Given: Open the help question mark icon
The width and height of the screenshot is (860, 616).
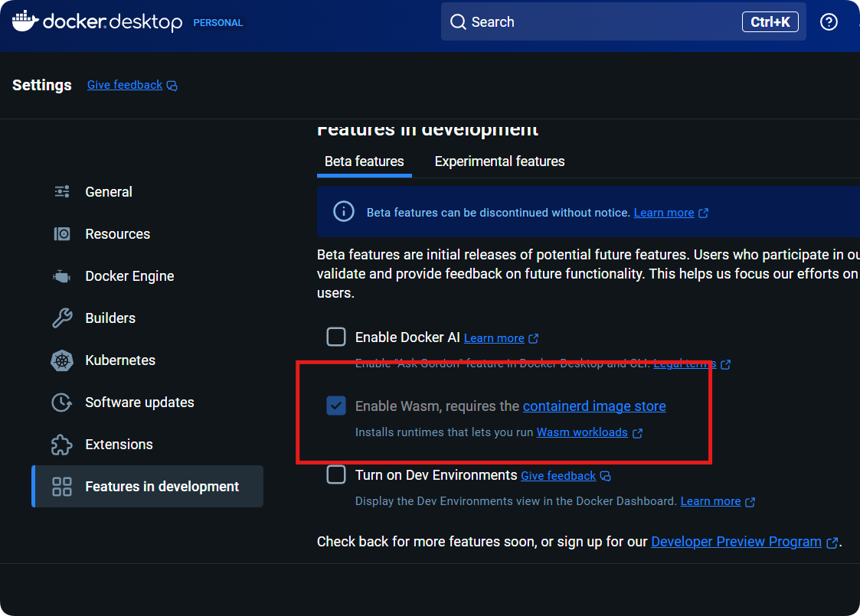Looking at the screenshot, I should click(x=829, y=21).
